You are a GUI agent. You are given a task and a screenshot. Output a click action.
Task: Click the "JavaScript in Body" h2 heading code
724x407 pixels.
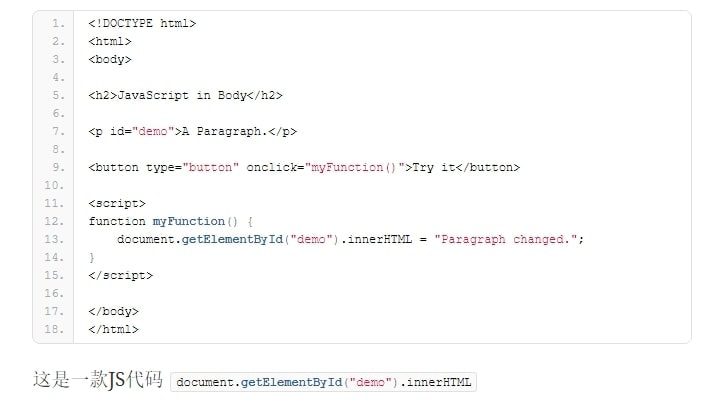pyautogui.click(x=186, y=95)
